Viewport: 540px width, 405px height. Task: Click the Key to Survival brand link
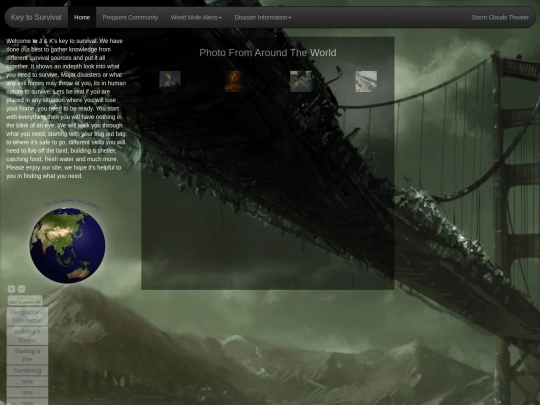click(36, 17)
